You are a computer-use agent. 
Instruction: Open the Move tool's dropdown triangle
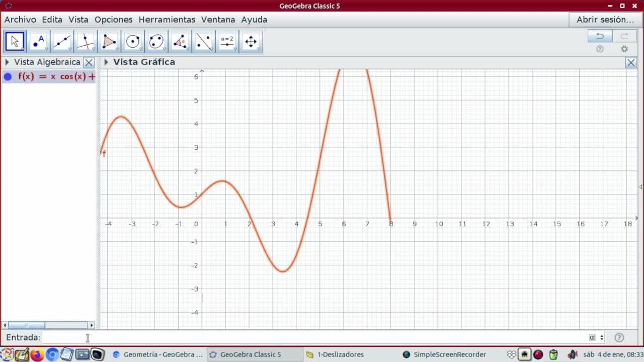pos(23,49)
